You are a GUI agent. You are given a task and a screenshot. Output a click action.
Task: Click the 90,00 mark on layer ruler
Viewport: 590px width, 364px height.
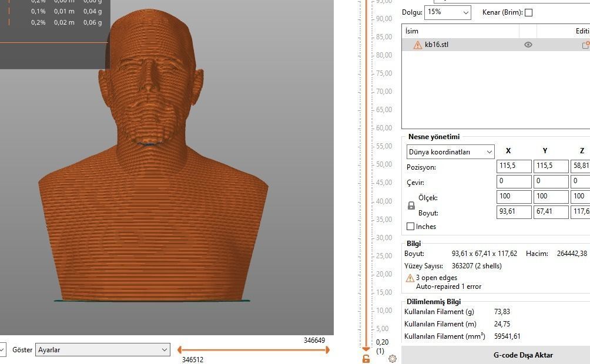(384, 18)
